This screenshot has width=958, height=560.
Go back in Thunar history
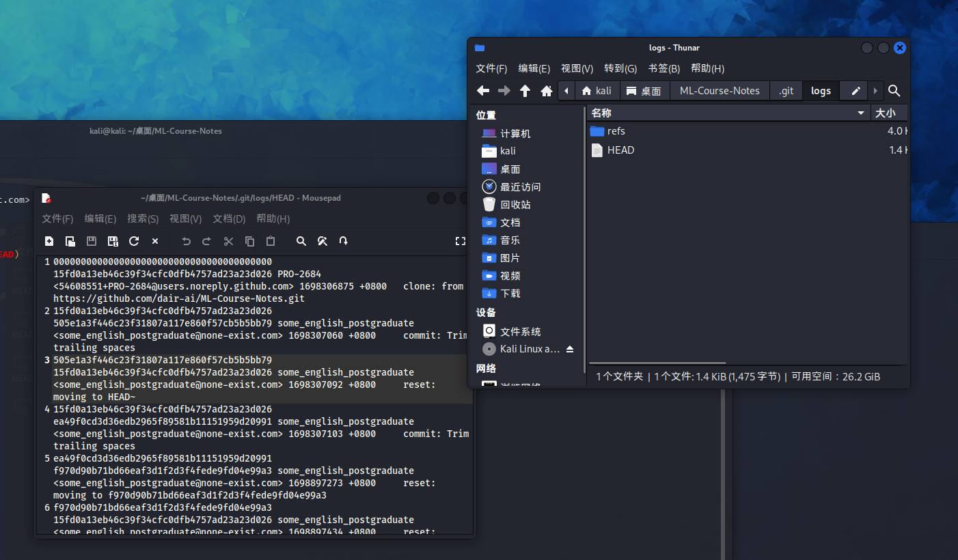coord(483,91)
